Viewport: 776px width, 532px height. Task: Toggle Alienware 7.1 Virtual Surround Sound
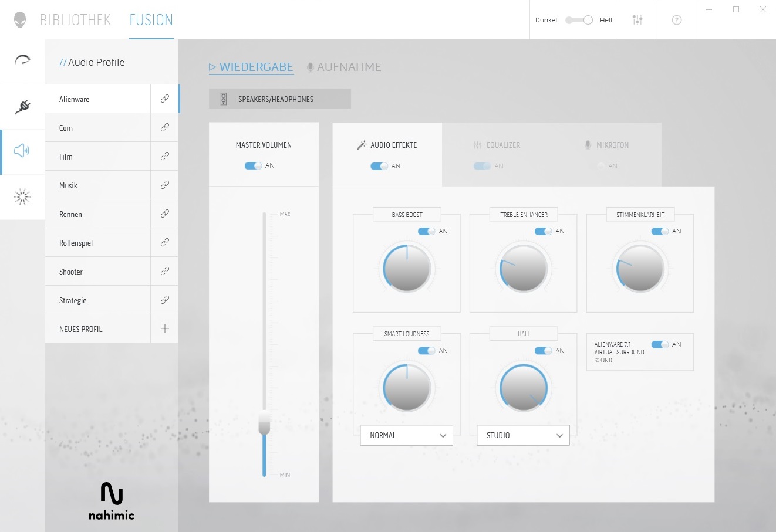coord(660,344)
